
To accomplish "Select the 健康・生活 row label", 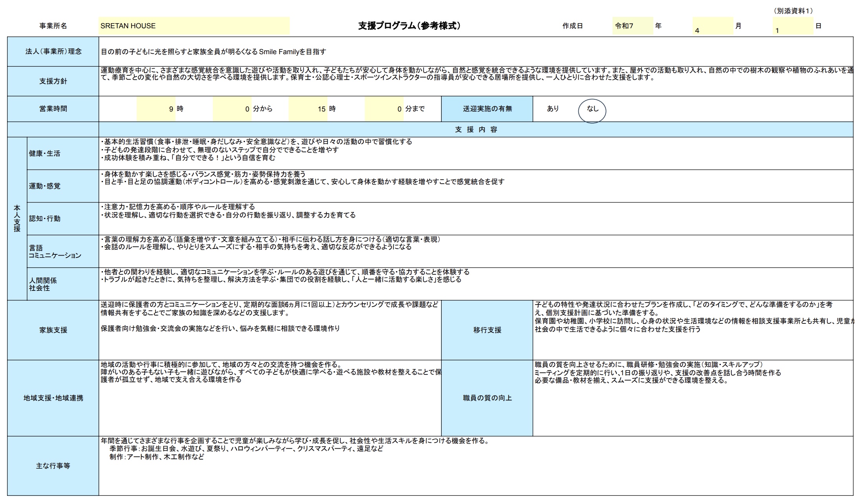I will pos(63,153).
